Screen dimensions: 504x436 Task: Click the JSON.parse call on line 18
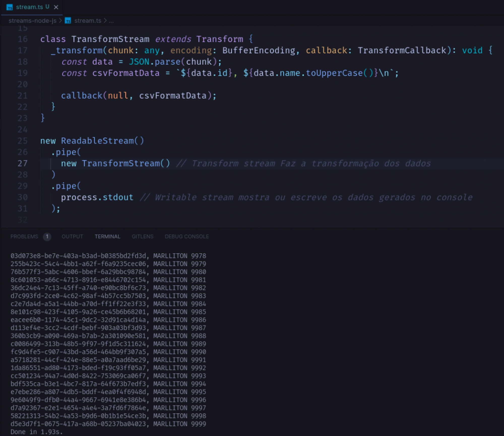coord(154,62)
